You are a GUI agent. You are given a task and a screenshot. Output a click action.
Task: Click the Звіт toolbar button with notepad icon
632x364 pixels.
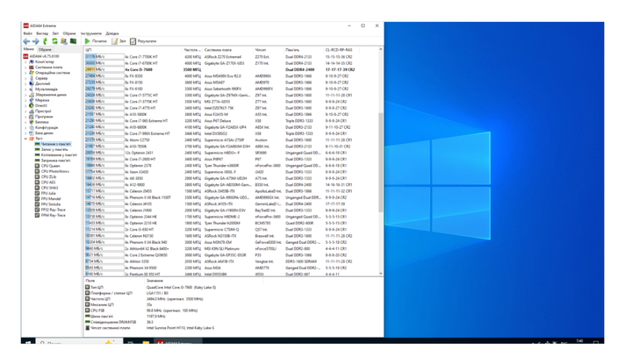[x=118, y=41]
